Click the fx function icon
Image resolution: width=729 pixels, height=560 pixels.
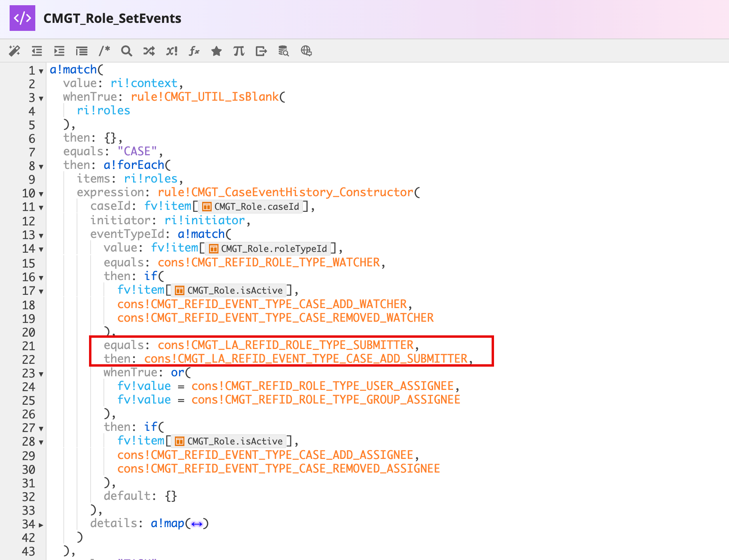coord(194,51)
